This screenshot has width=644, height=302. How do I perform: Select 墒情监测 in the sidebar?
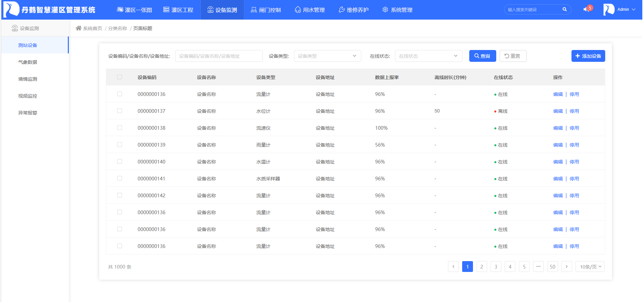click(x=35, y=79)
